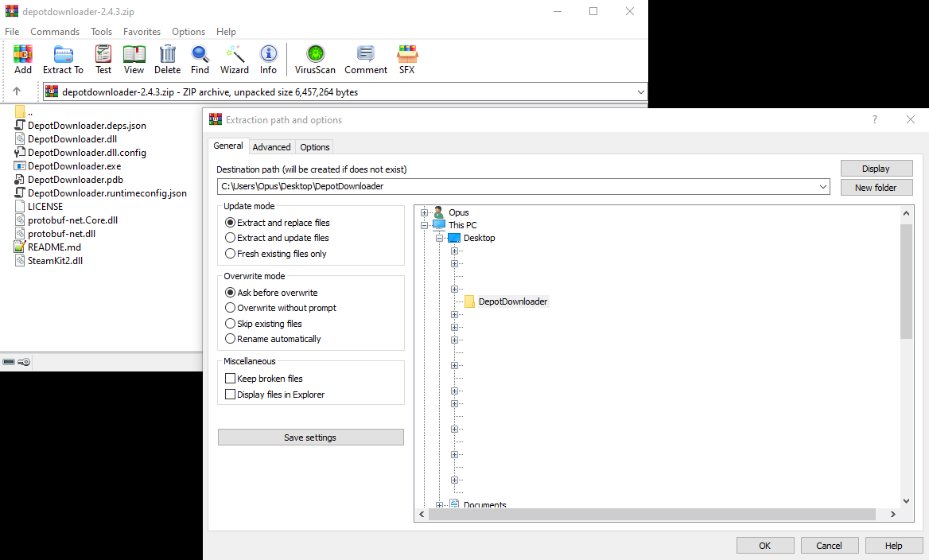929x560 pixels.
Task: Select Rename automatically option
Action: pyautogui.click(x=230, y=339)
